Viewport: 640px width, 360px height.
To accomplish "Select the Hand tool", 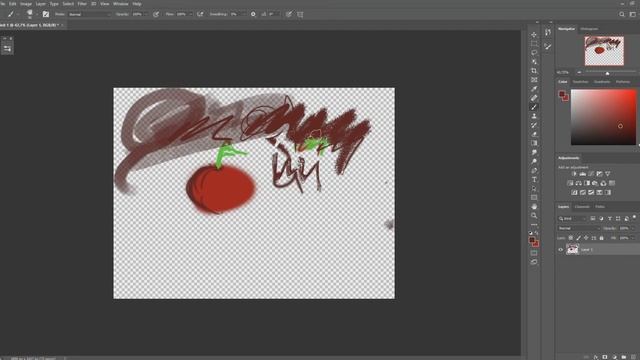I will pos(534,207).
